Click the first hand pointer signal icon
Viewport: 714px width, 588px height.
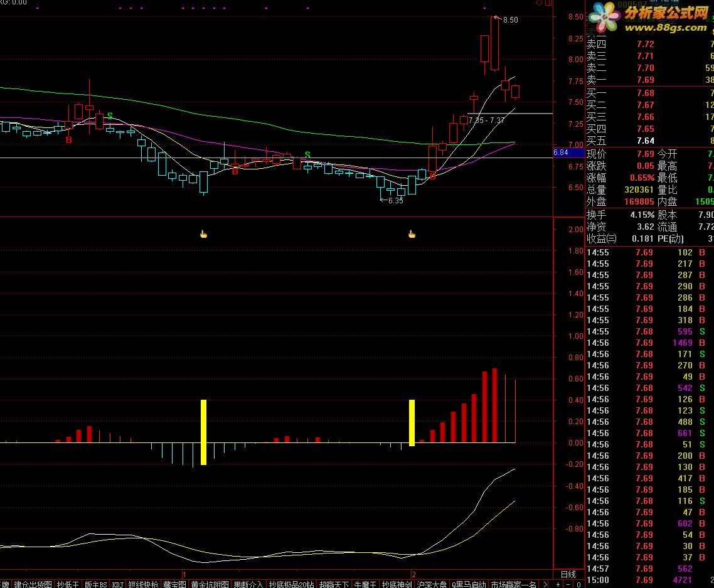click(203, 234)
